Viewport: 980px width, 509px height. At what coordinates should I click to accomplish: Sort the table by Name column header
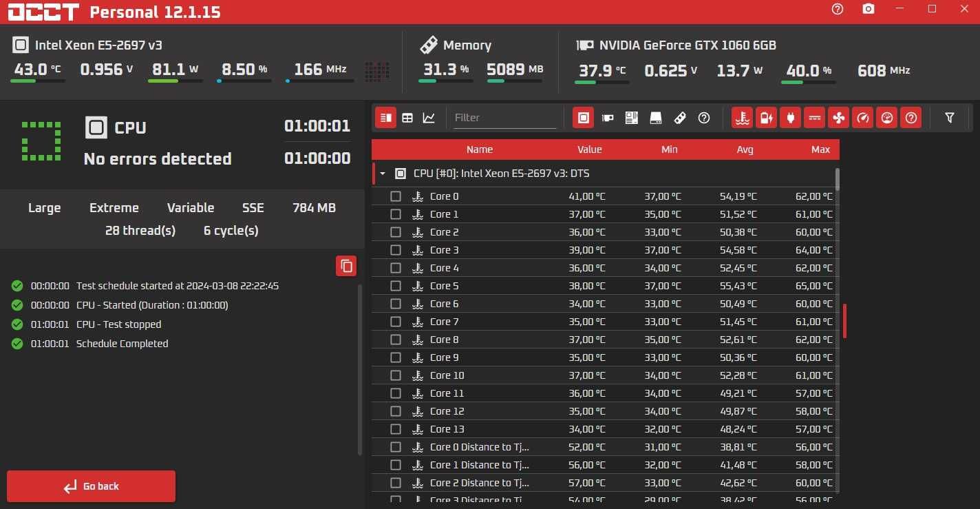point(480,149)
